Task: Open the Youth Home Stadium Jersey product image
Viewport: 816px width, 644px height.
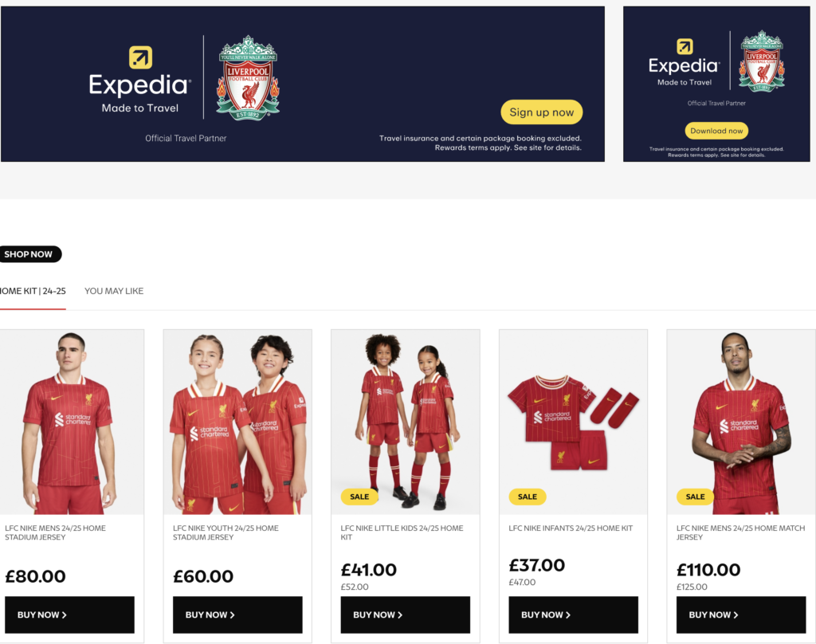Action: (237, 422)
